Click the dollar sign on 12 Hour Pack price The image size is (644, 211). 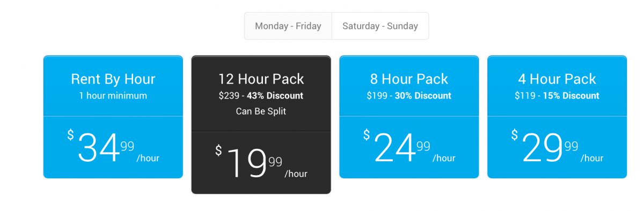[x=218, y=150]
